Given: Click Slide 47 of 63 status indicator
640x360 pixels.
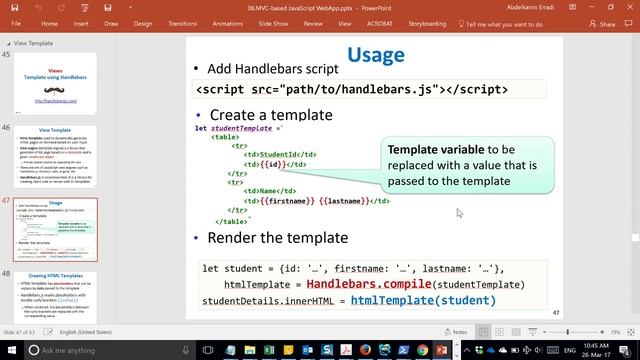Looking at the screenshot, I should pyautogui.click(x=19, y=332).
